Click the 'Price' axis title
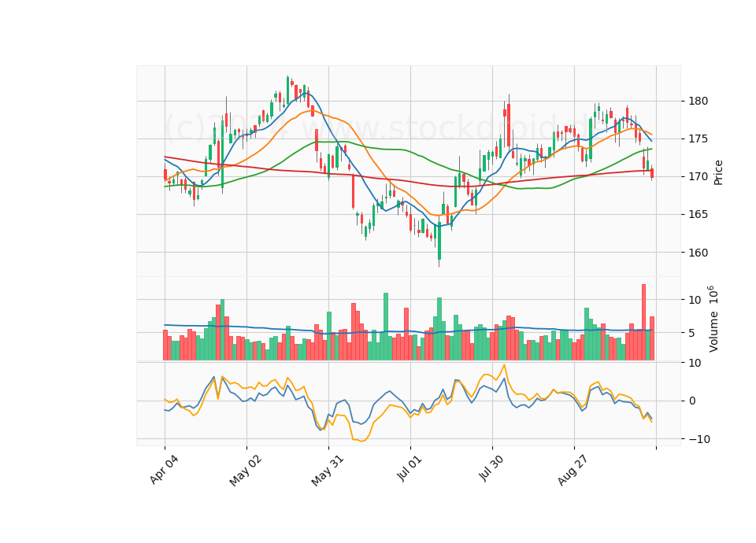 718,172
